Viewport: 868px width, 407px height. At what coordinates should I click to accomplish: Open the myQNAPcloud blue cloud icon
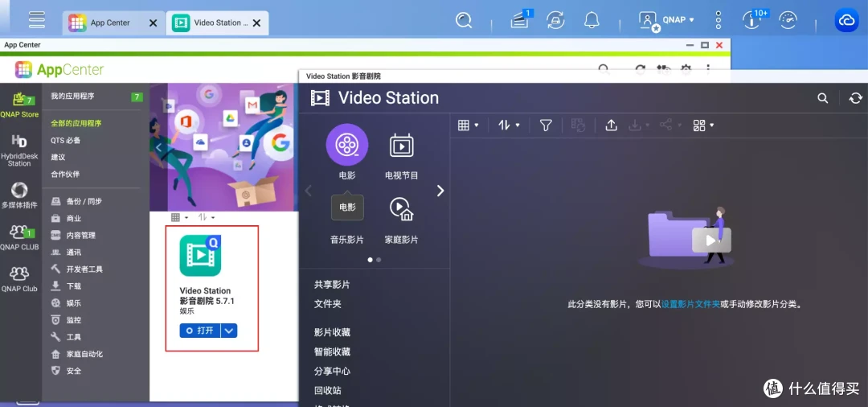click(846, 20)
